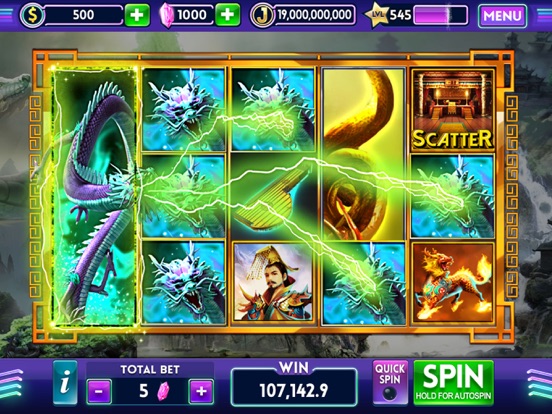The height and width of the screenshot is (414, 552).
Task: Click the green plus next to coins balance
Action: coord(137,15)
